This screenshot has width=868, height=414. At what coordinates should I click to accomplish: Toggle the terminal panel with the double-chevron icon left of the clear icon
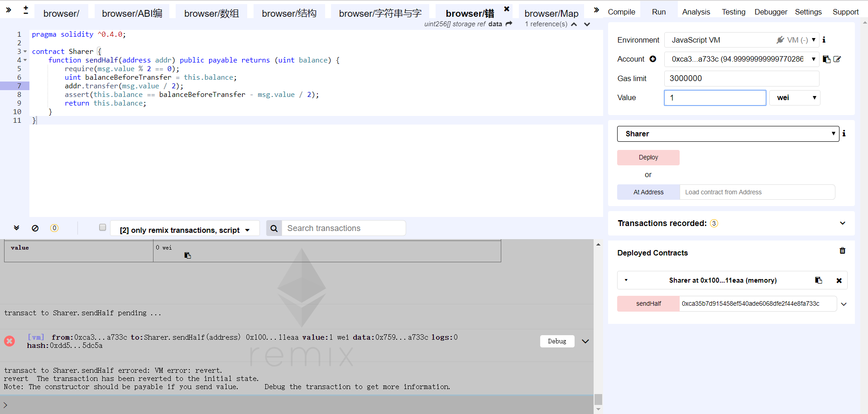pyautogui.click(x=16, y=228)
